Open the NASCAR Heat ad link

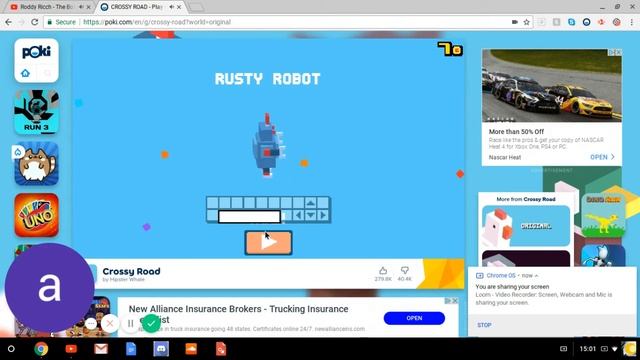pos(602,157)
